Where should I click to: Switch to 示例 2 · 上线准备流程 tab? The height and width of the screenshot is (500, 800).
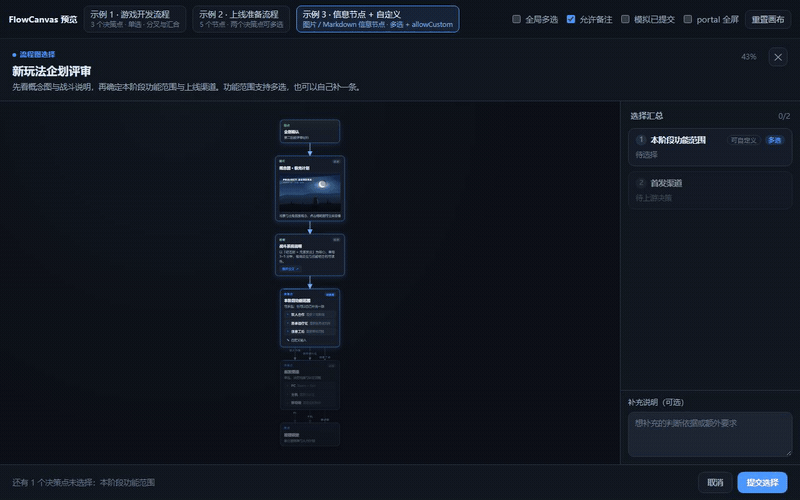pos(241,19)
